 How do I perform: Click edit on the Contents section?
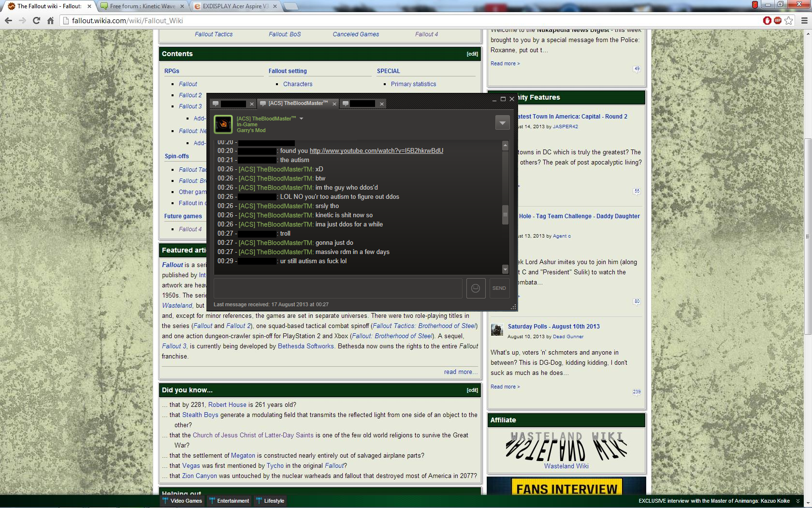(x=472, y=54)
